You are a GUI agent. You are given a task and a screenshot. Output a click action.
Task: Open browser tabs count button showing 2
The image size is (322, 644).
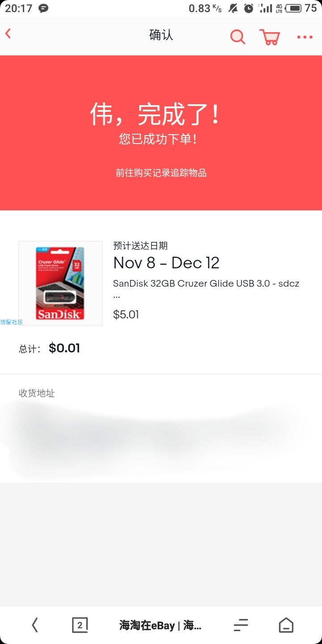(x=80, y=625)
